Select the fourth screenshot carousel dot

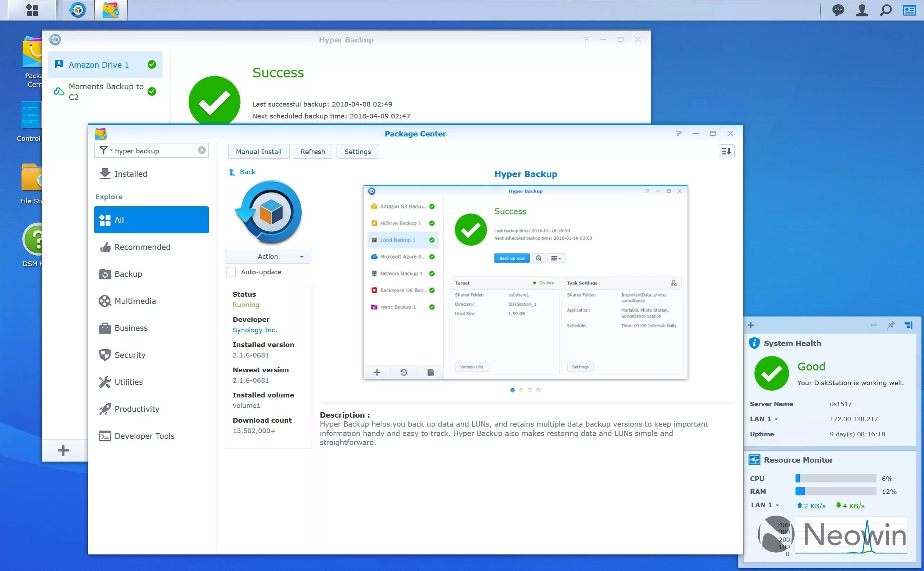click(x=538, y=390)
